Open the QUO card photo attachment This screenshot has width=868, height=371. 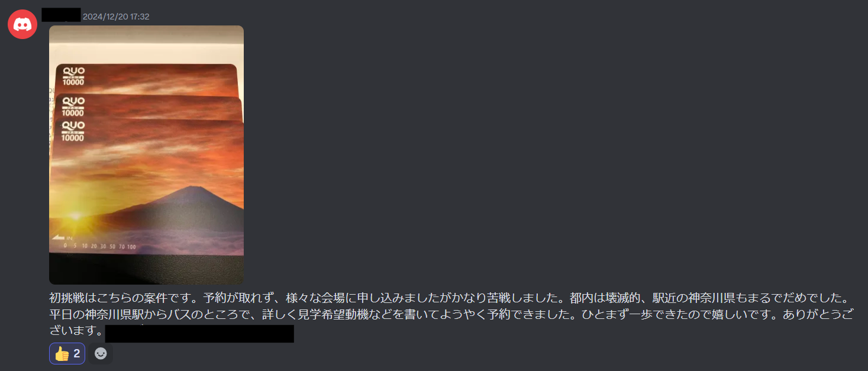pyautogui.click(x=146, y=155)
